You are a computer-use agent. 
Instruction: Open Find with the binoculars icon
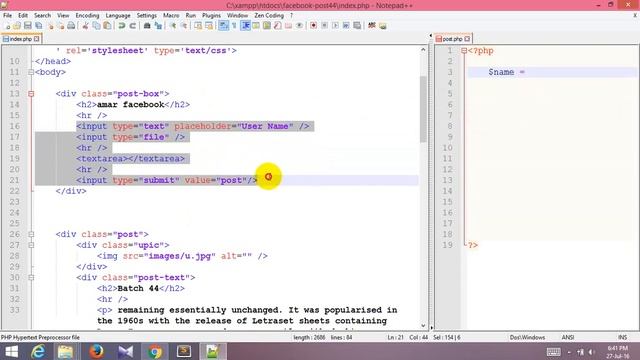click(x=147, y=26)
